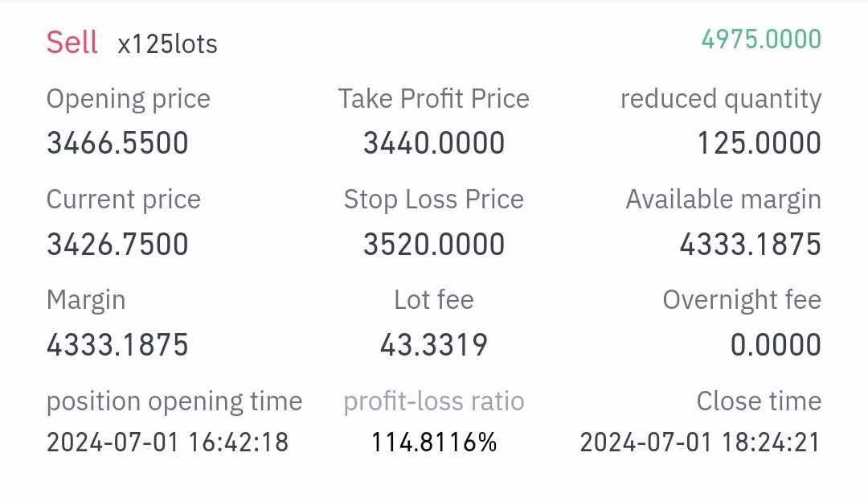This screenshot has width=868, height=502.
Task: Click the profit-loss ratio label
Action: click(x=434, y=401)
